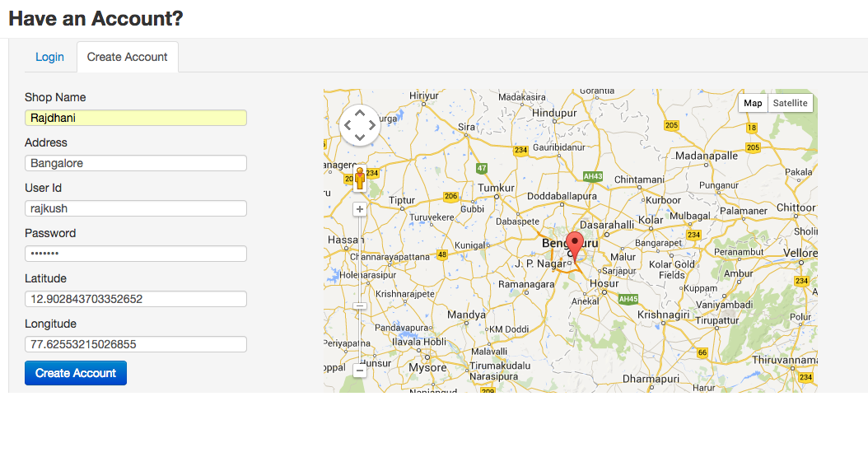Click the 48 highway shield near Kunigal
This screenshot has height=457, width=868.
click(x=441, y=255)
